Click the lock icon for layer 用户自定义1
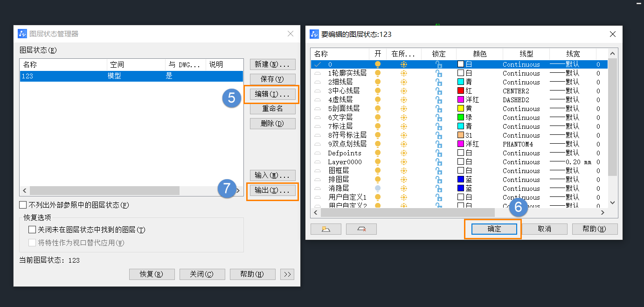 coord(439,197)
